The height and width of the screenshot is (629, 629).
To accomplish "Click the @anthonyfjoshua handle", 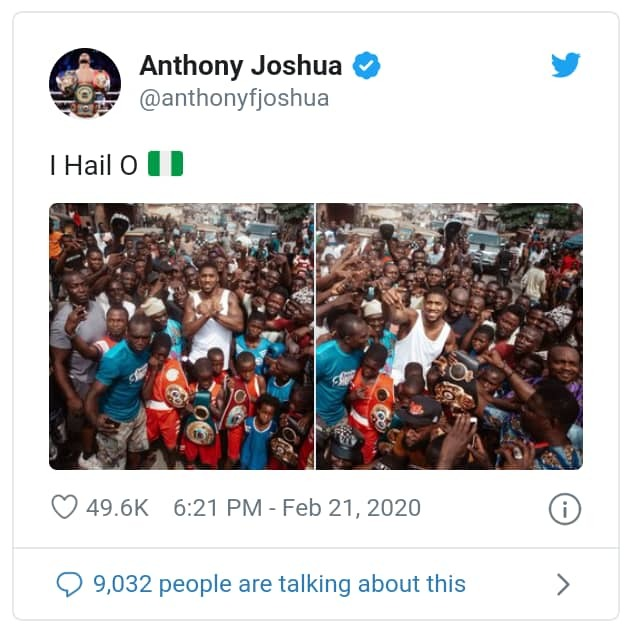I will [x=234, y=99].
